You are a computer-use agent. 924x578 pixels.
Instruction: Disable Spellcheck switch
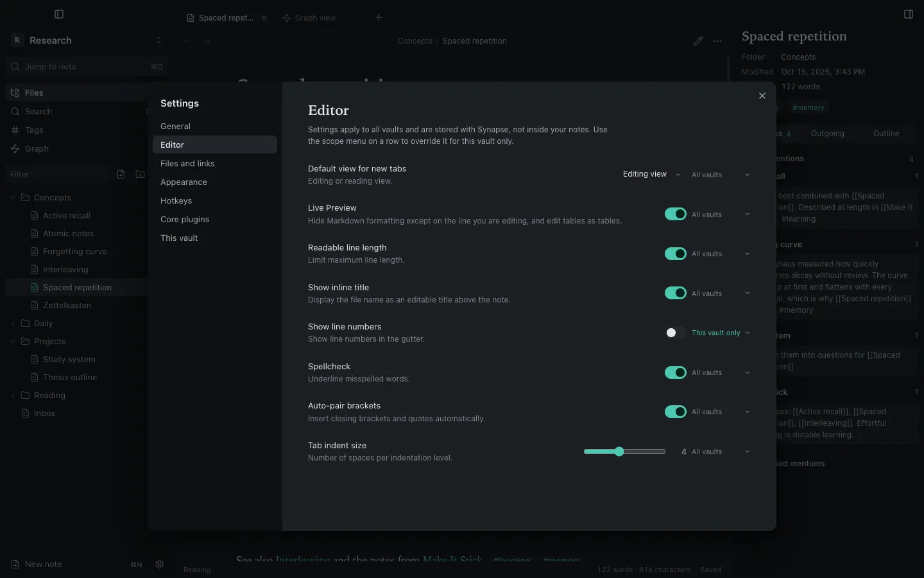pyautogui.click(x=676, y=372)
